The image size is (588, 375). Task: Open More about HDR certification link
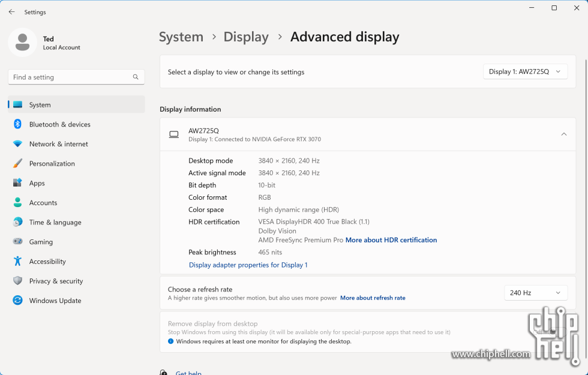pyautogui.click(x=391, y=240)
